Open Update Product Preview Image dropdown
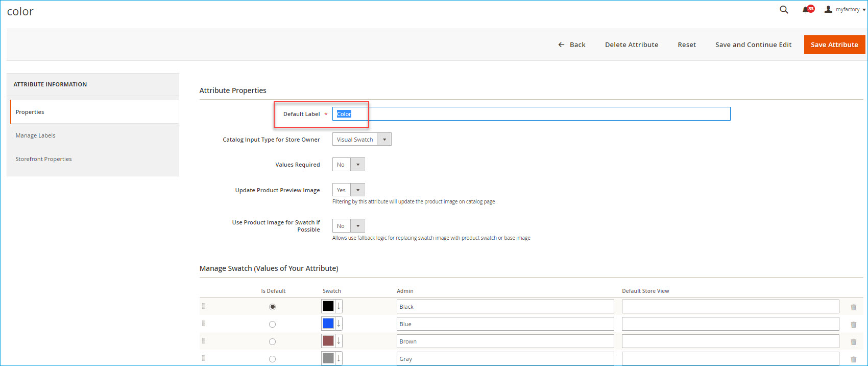 point(349,190)
